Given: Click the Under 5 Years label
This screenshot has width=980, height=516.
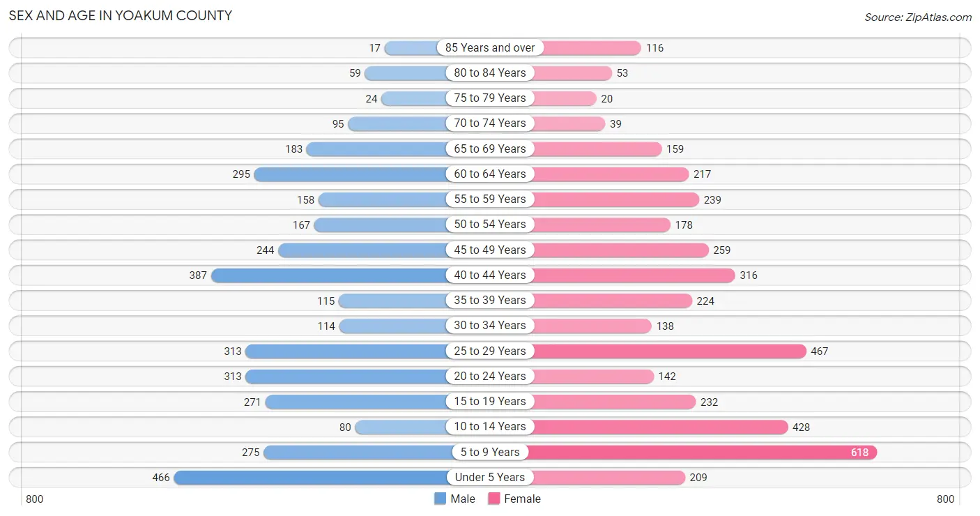Looking at the screenshot, I should [x=490, y=477].
